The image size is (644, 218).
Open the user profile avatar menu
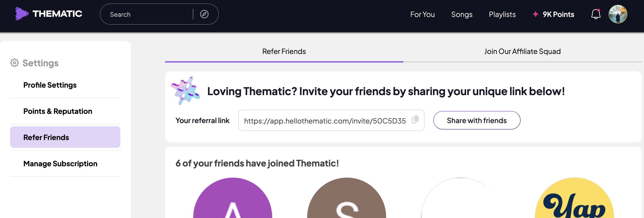618,14
